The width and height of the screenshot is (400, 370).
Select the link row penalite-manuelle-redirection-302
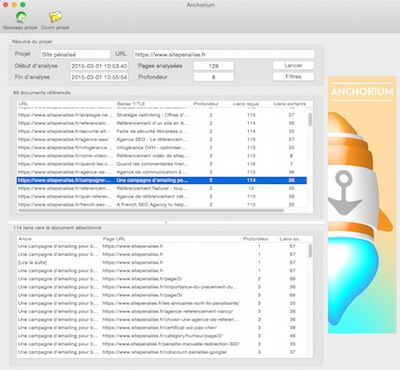tap(162, 344)
